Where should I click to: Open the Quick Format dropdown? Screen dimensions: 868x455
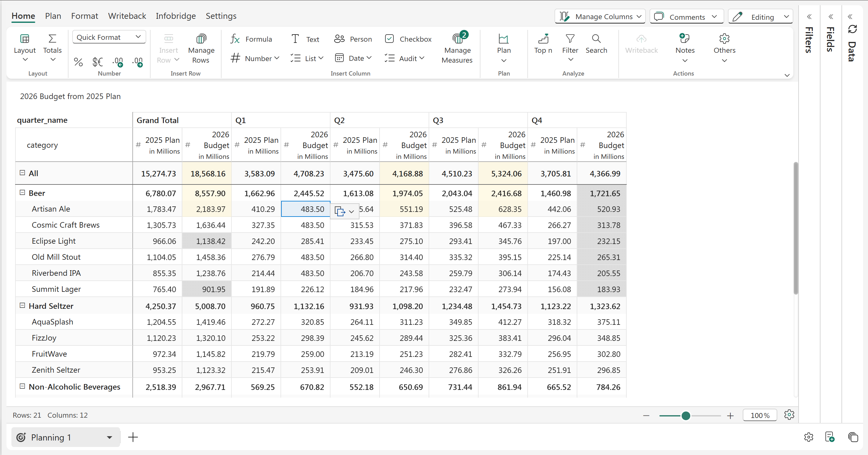(109, 37)
